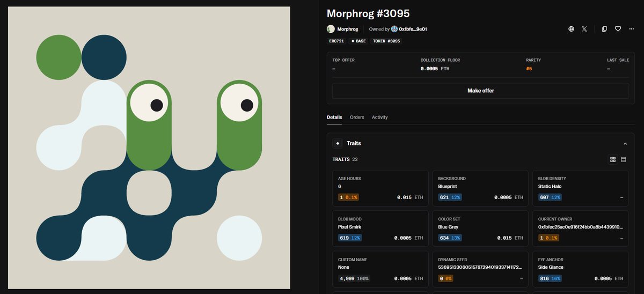
Task: Click the BASE chain tag
Action: (358, 41)
